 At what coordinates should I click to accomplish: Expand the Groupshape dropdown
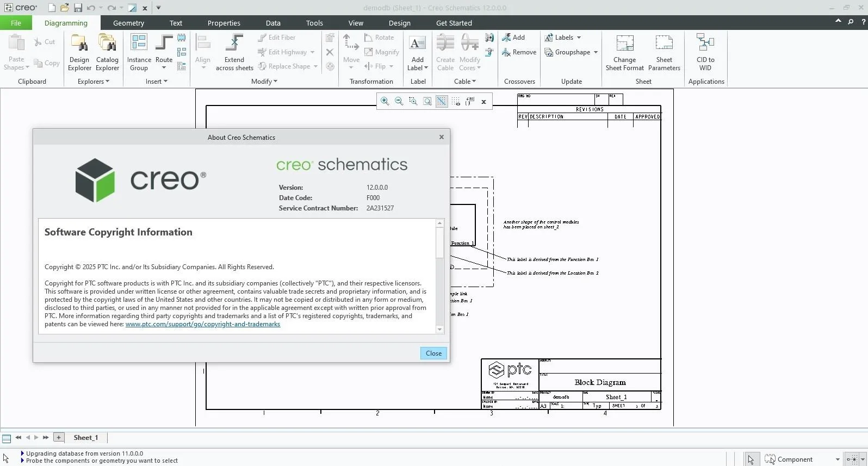596,52
